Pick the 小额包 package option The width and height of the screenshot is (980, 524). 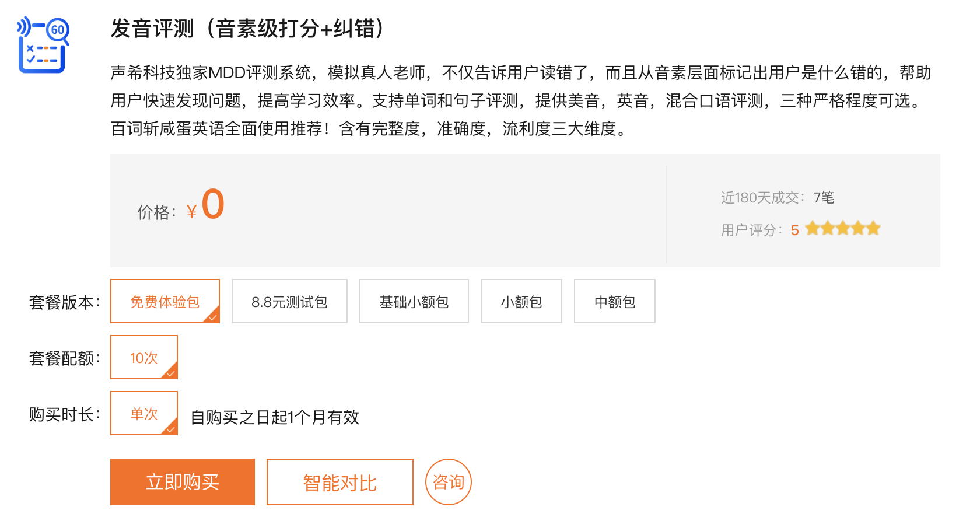521,302
